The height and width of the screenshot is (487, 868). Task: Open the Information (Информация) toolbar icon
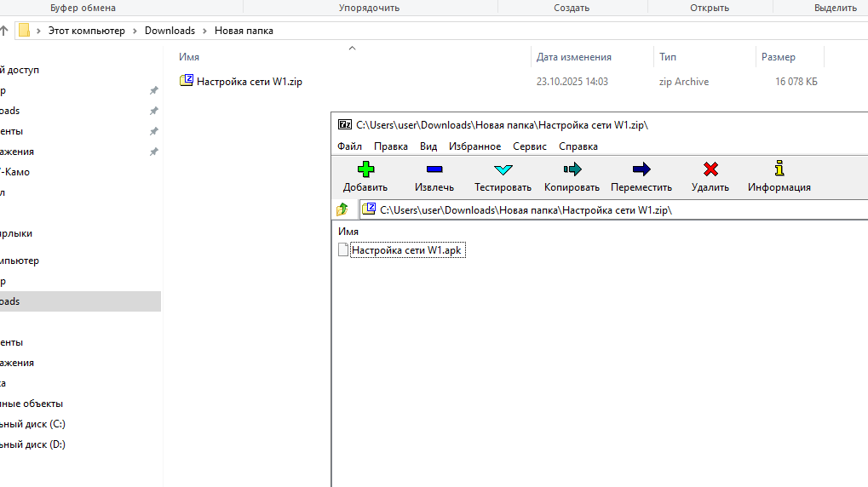779,169
